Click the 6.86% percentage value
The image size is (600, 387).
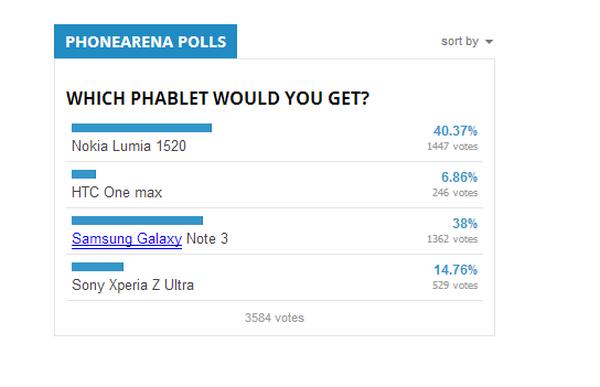click(459, 177)
